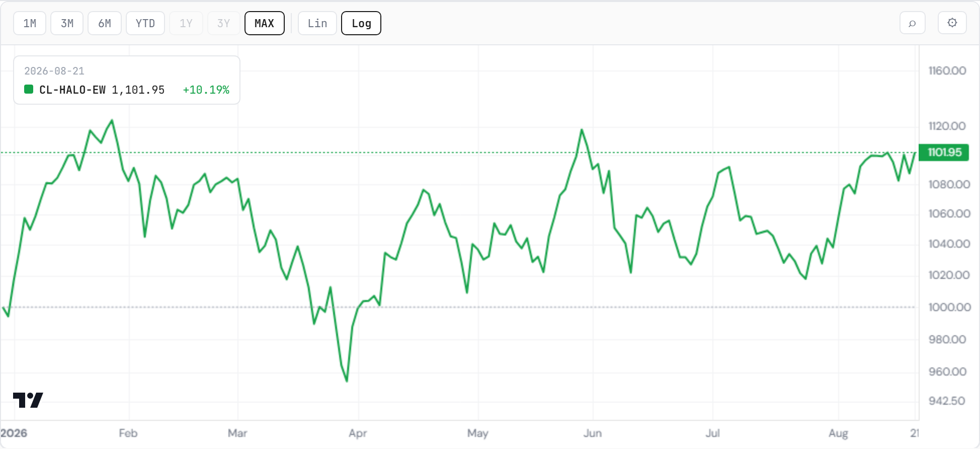Viewport: 980px width, 449px height.
Task: Click the 980.00 price axis label
Action: point(947,340)
